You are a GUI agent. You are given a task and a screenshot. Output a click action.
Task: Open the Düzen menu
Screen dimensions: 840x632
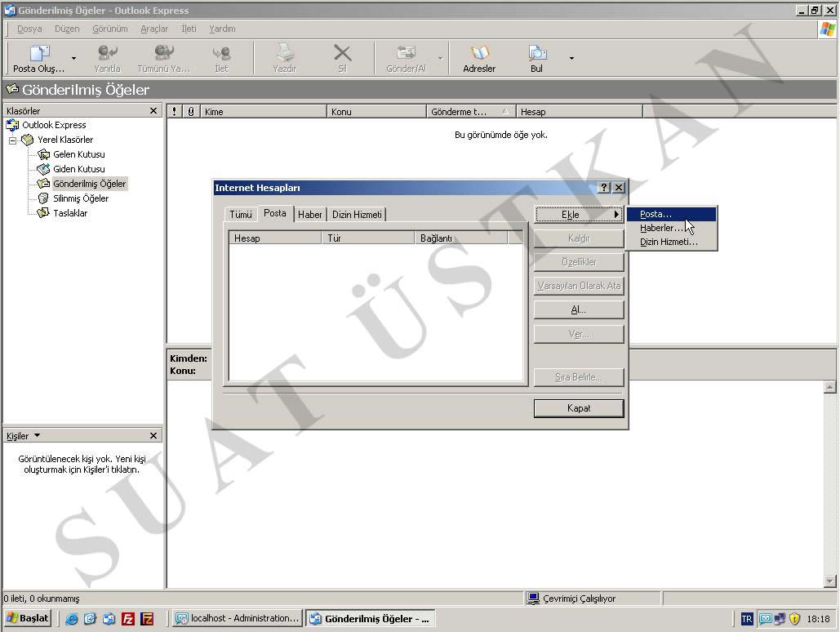coord(67,29)
